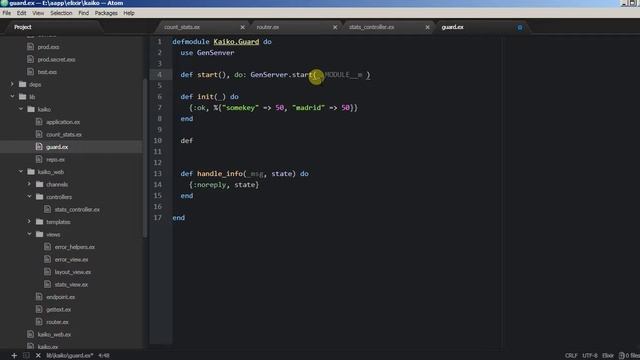The height and width of the screenshot is (360, 640).
Task: Click the lib folder icon
Action: (22, 97)
